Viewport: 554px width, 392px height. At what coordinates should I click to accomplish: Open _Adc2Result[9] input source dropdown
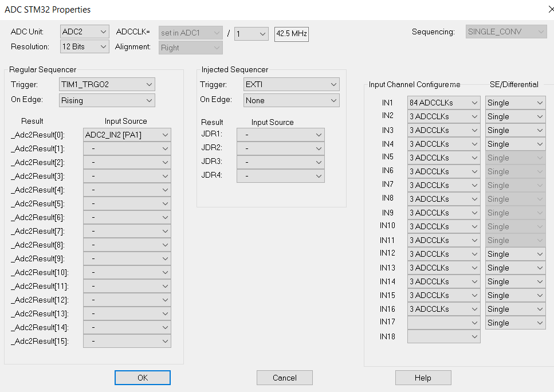click(127, 258)
